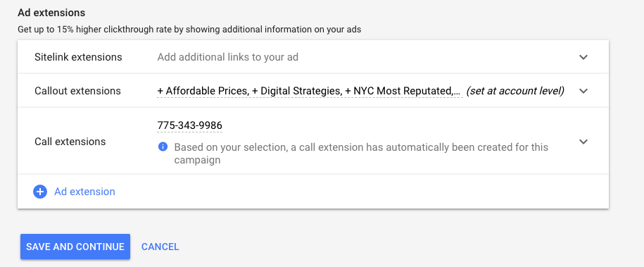
Task: Click the blue info icon under phone number
Action: [x=163, y=147]
